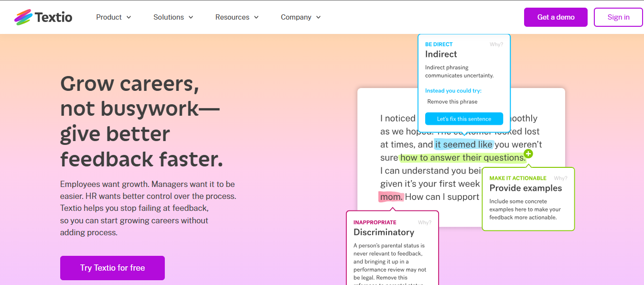Click the 'Discriminatory' card title
The width and height of the screenshot is (644, 285).
point(384,232)
